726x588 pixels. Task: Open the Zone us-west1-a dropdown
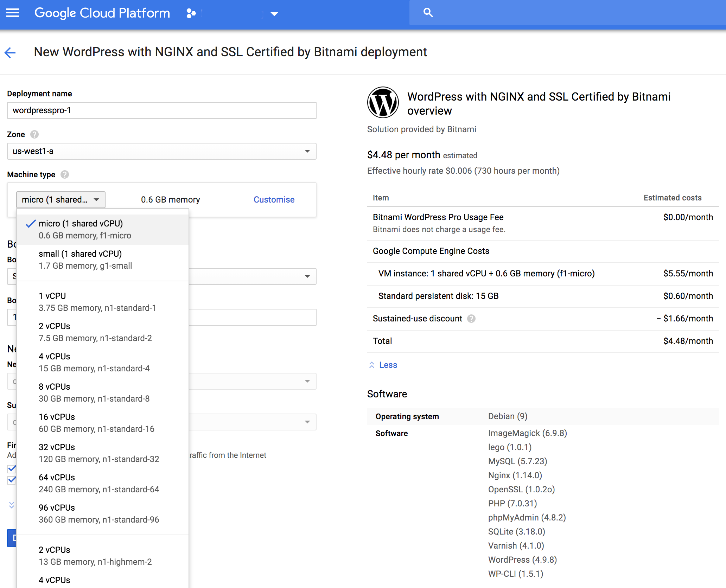(x=161, y=151)
